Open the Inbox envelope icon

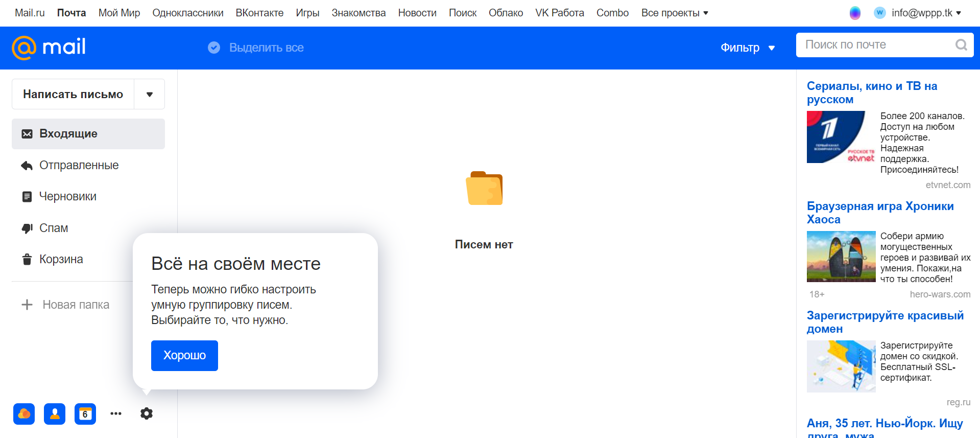(x=27, y=134)
